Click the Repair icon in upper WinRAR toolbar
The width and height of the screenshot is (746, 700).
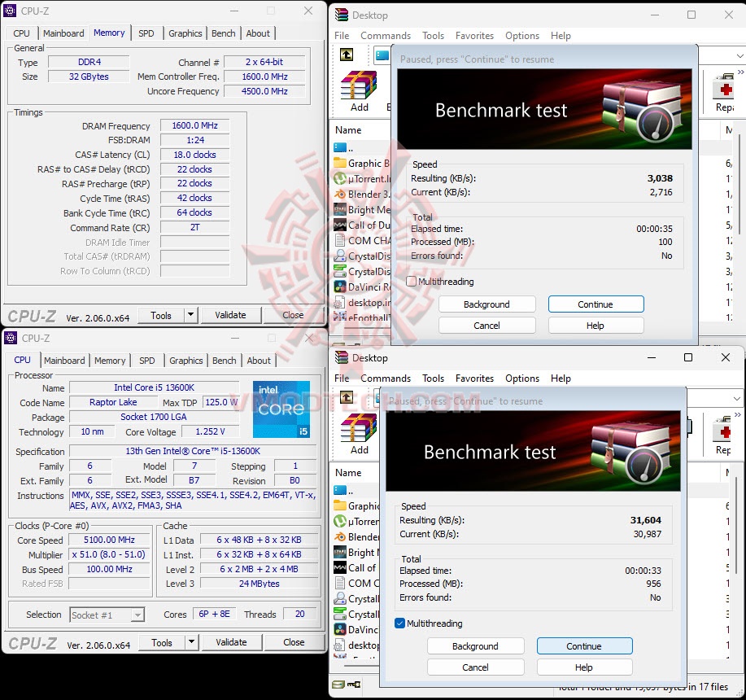click(725, 86)
